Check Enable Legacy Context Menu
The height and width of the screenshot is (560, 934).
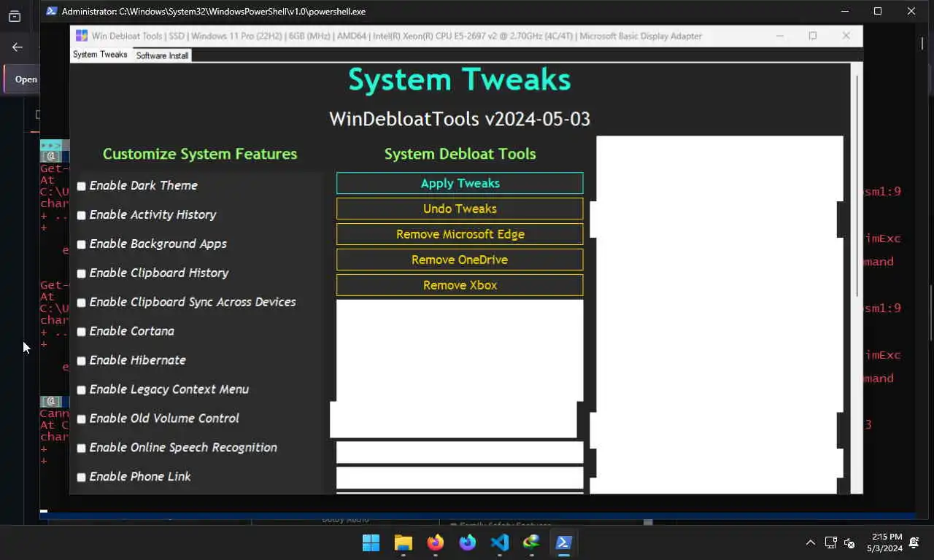(82, 390)
